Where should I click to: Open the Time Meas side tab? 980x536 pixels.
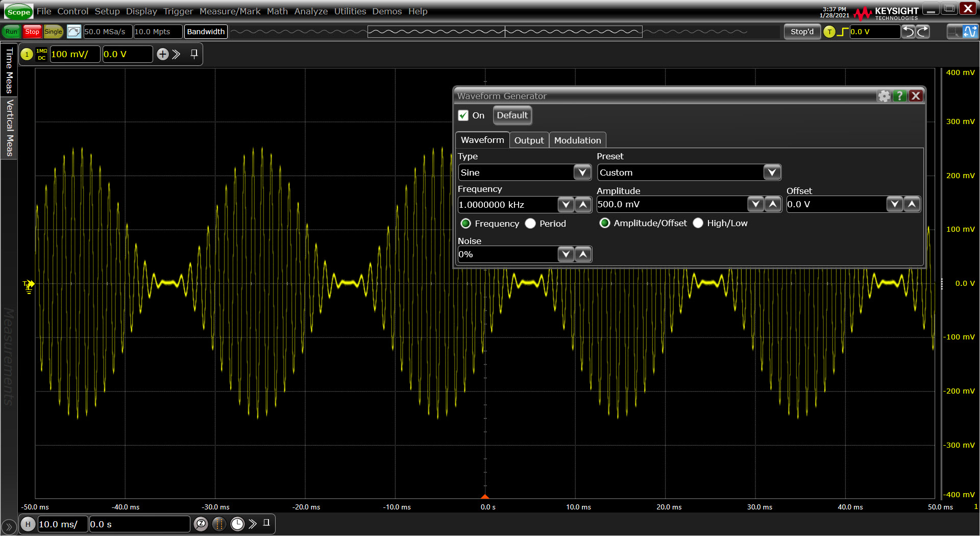click(x=9, y=70)
